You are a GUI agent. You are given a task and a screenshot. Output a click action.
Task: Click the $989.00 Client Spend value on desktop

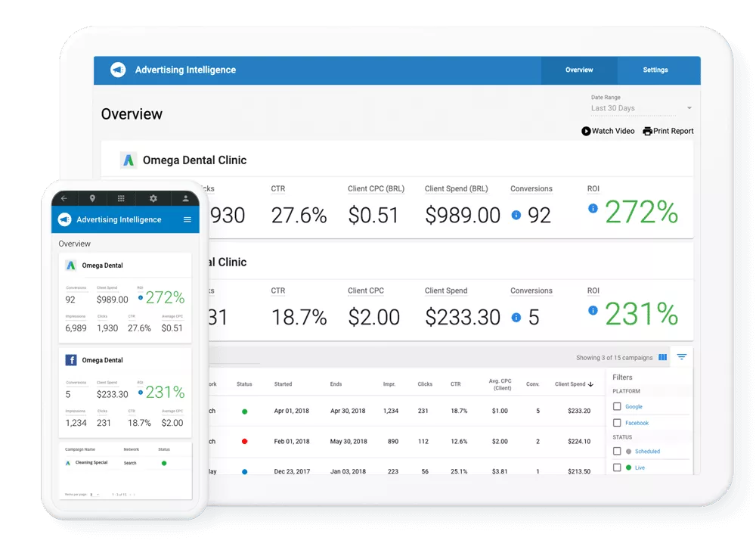coord(463,216)
